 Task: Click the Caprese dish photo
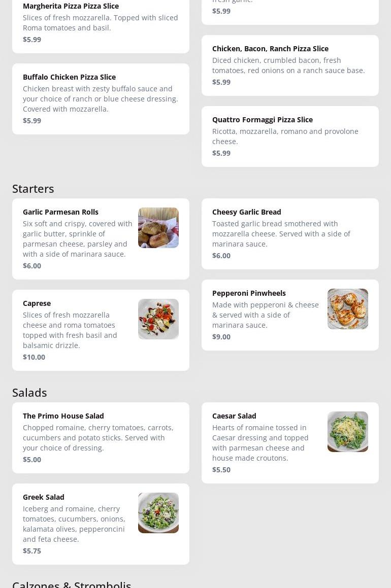pyautogui.click(x=158, y=319)
